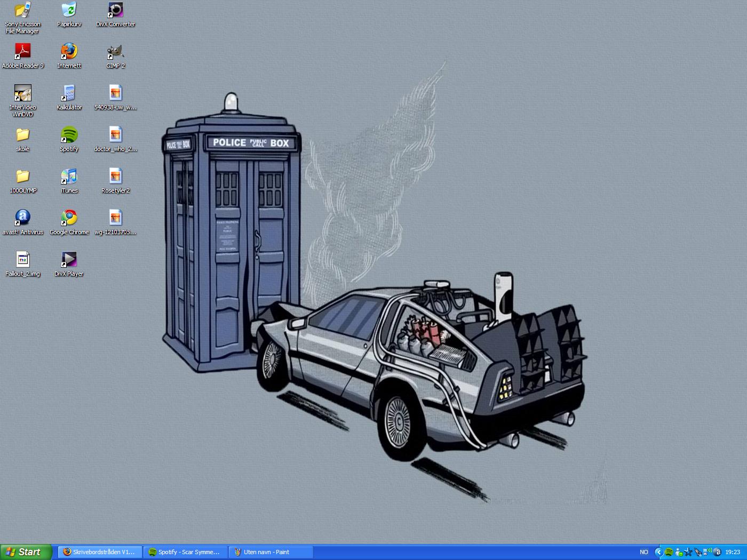Switch to Skrivebordstråden Firefox taskbar window
The image size is (747, 560).
(x=100, y=552)
